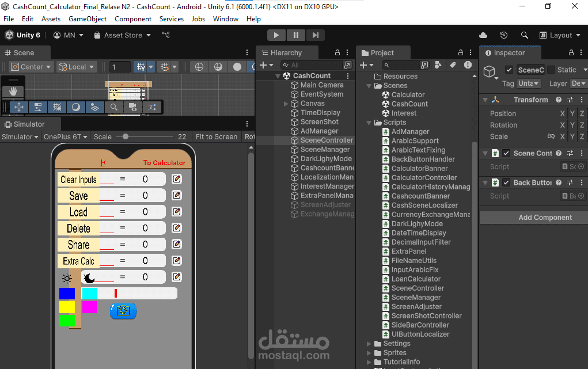Lock the Inspector panel
The image size is (588, 369).
click(x=571, y=52)
